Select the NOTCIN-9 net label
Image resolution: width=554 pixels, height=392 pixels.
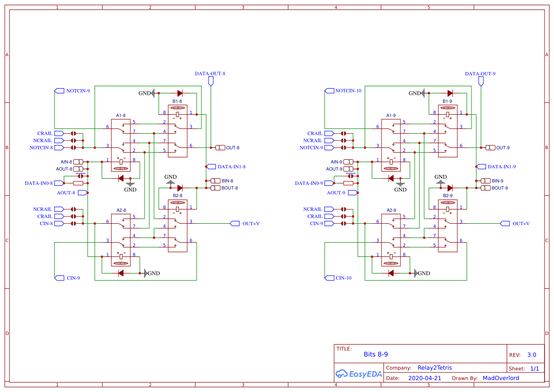click(x=77, y=91)
